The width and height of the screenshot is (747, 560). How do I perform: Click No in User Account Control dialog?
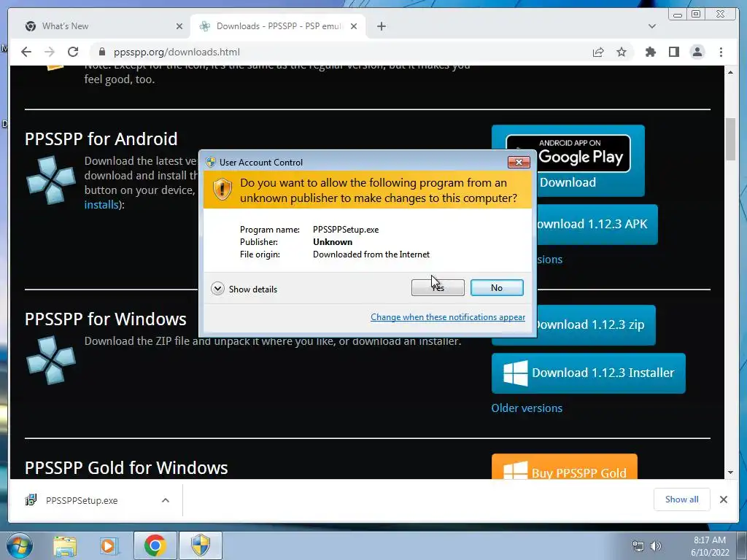pos(496,287)
